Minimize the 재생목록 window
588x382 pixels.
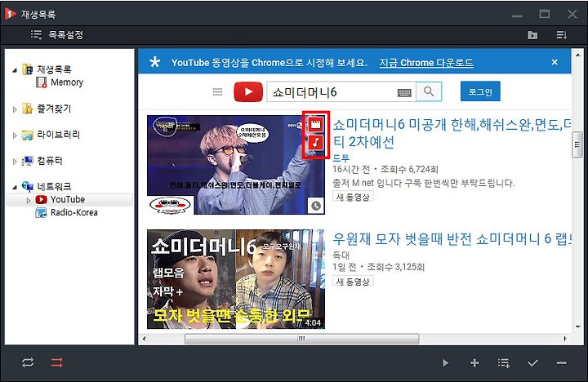(517, 16)
